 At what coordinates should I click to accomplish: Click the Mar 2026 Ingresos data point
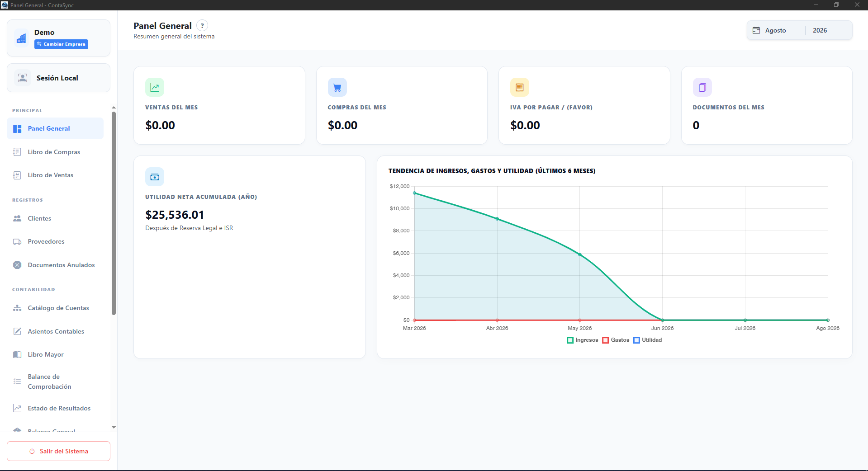pos(414,193)
